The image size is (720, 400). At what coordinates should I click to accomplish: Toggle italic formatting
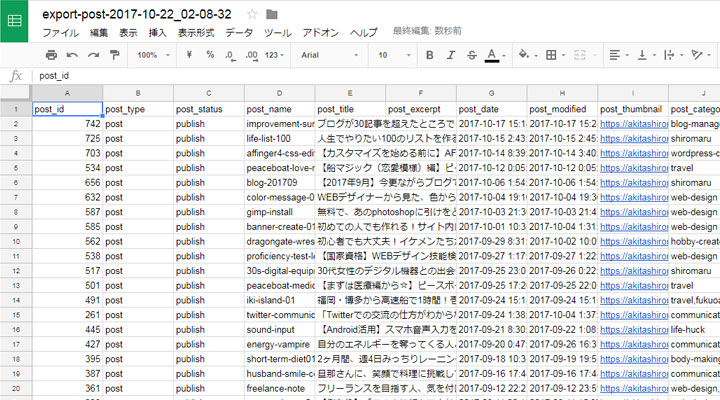click(x=451, y=55)
